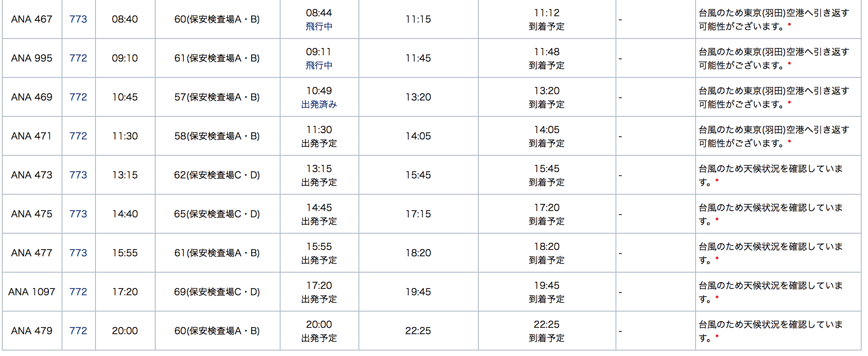Screen dimensions: 868x356
Task: Open the 773 aircraft link for ANA 475
Action: (78, 214)
